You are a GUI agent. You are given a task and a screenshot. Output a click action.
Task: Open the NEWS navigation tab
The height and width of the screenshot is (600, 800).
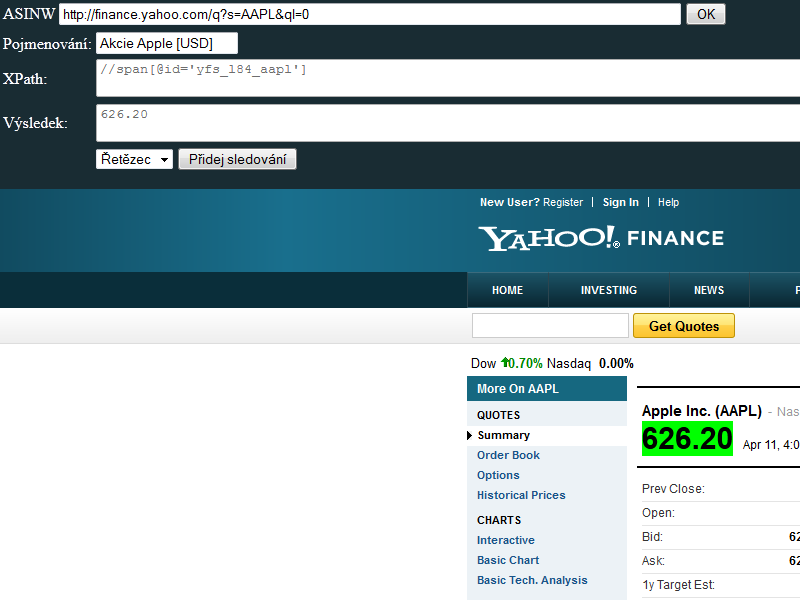tap(709, 290)
